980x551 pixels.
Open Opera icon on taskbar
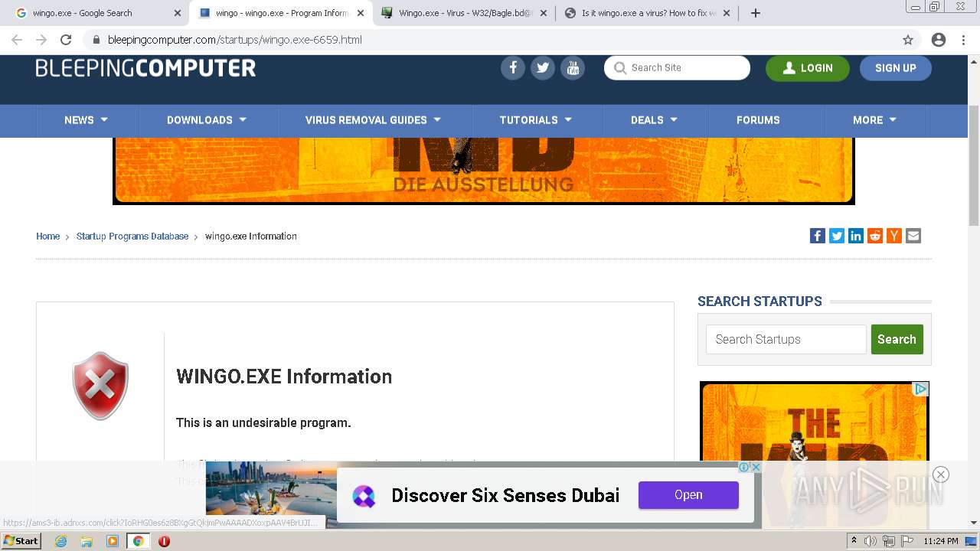[x=164, y=541]
